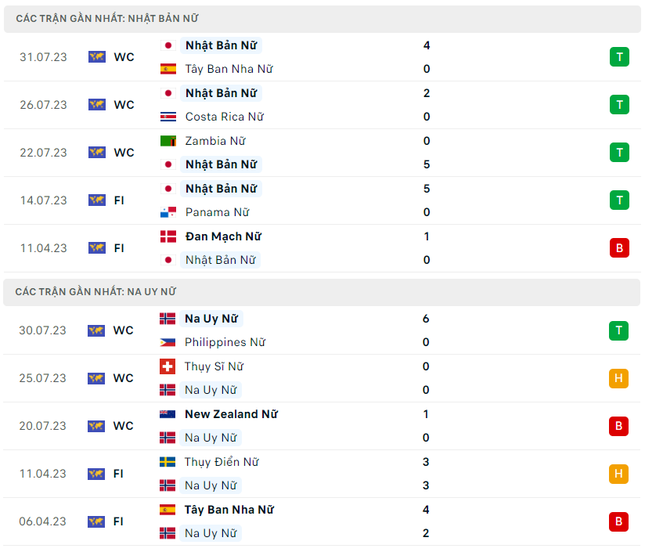Click the Philippines flag icon
Image resolution: width=645 pixels, height=552 pixels.
(x=167, y=342)
